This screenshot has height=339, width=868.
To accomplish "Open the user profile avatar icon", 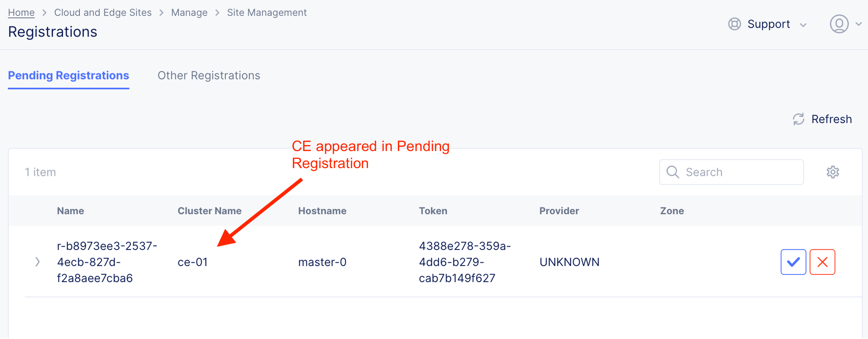I will pyautogui.click(x=839, y=24).
